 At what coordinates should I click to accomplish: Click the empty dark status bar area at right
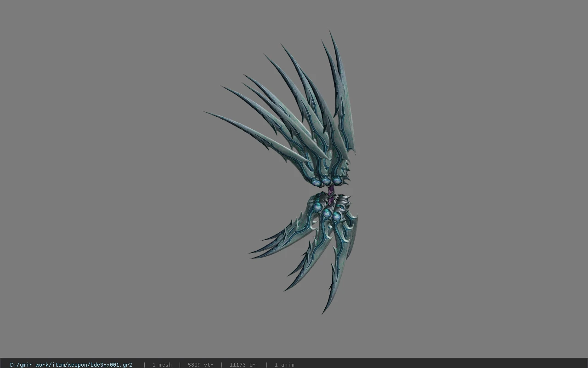click(x=441, y=363)
